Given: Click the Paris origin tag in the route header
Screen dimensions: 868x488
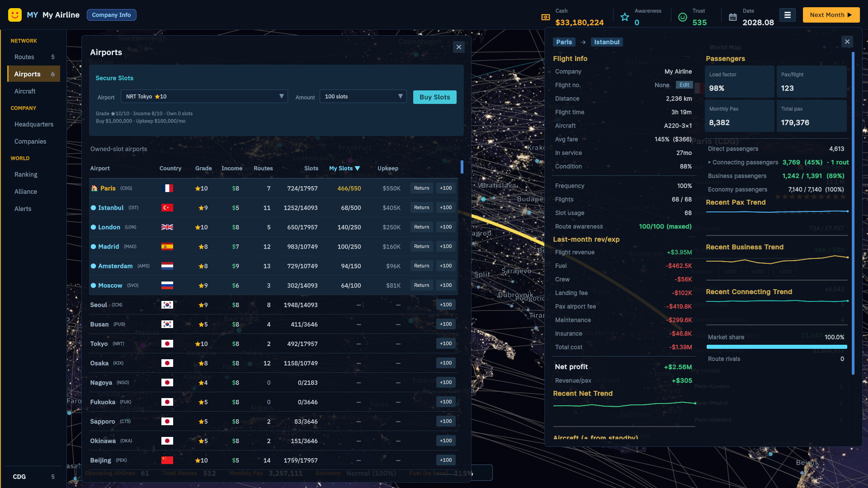Looking at the screenshot, I should [564, 42].
